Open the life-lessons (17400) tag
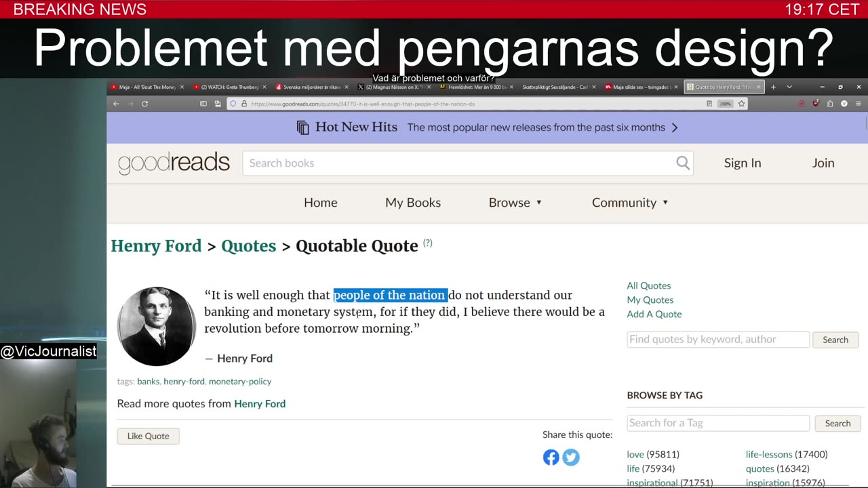Viewport: 868px width, 488px height. [x=769, y=455]
